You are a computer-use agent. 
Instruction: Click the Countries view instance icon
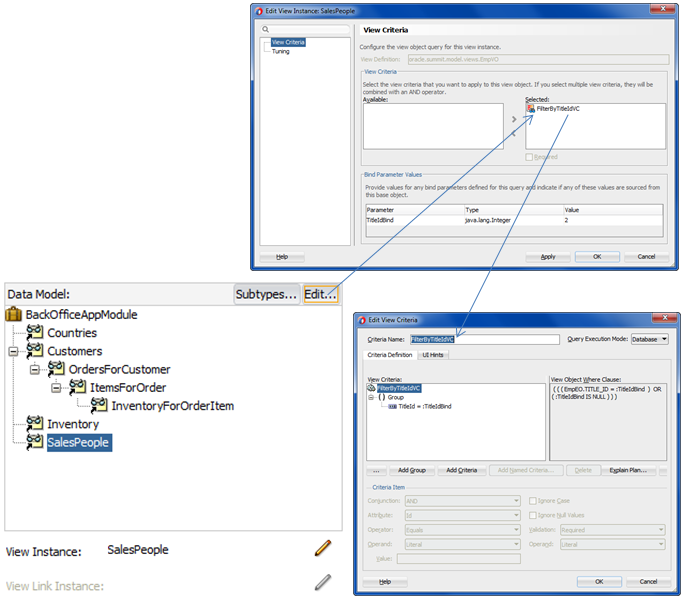(x=35, y=332)
